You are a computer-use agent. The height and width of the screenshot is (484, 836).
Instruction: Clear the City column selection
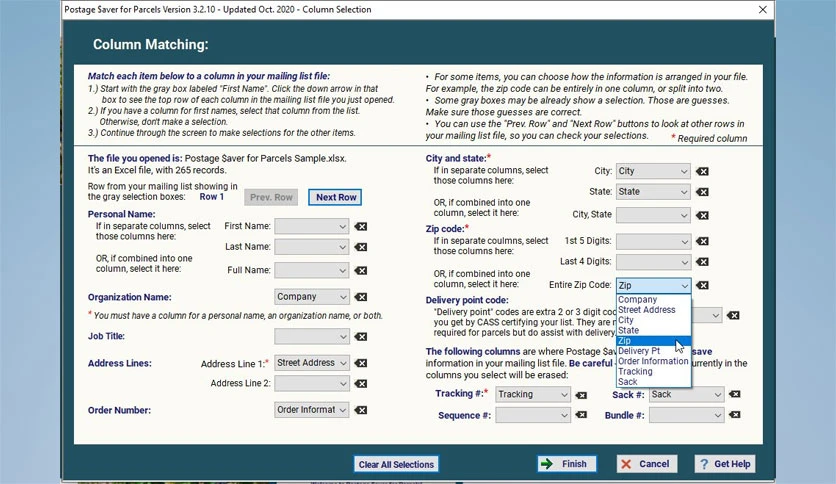click(703, 171)
